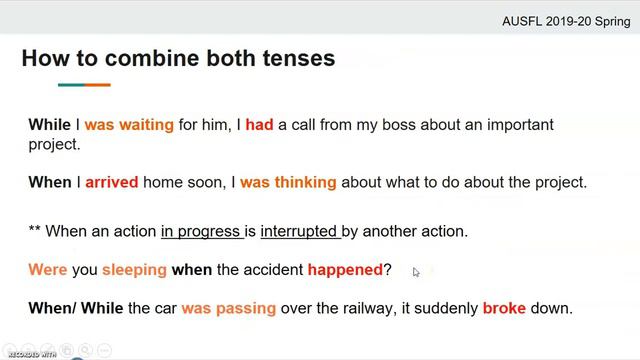640x360 pixels.
Task: Open the see all slides grid icon
Action: (67, 350)
